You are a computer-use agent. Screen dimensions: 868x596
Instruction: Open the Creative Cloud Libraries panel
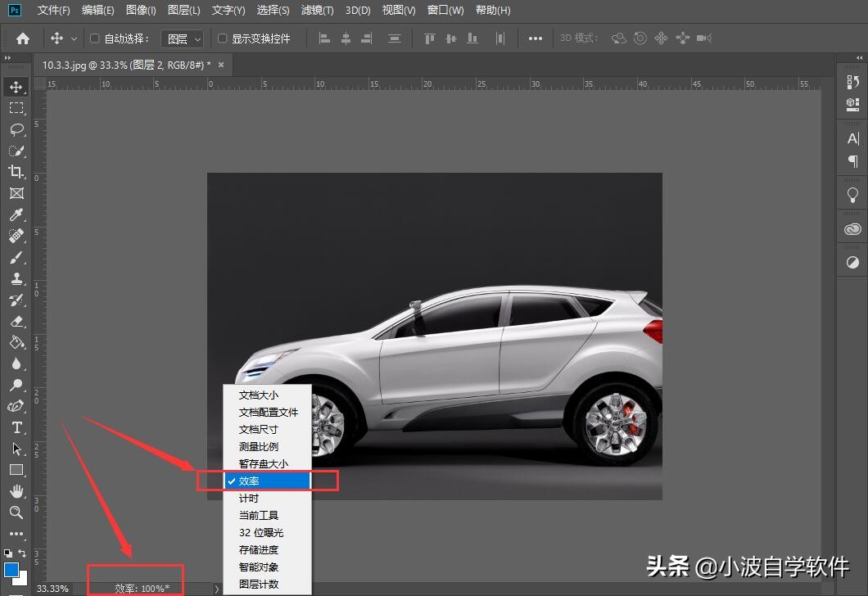(x=852, y=229)
